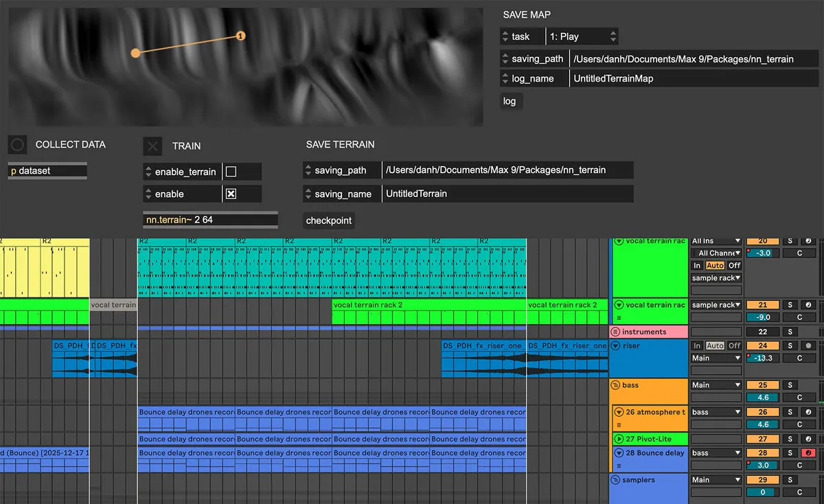
Task: Uncheck the enable checkbox
Action: tap(231, 194)
